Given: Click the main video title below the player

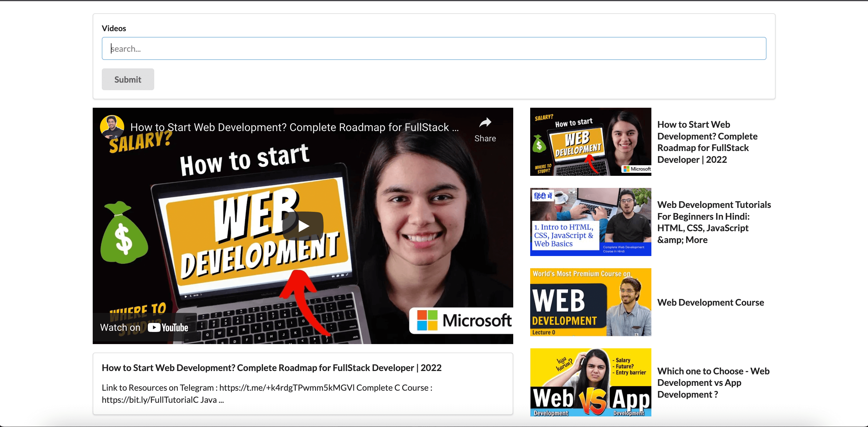Looking at the screenshot, I should coord(271,367).
